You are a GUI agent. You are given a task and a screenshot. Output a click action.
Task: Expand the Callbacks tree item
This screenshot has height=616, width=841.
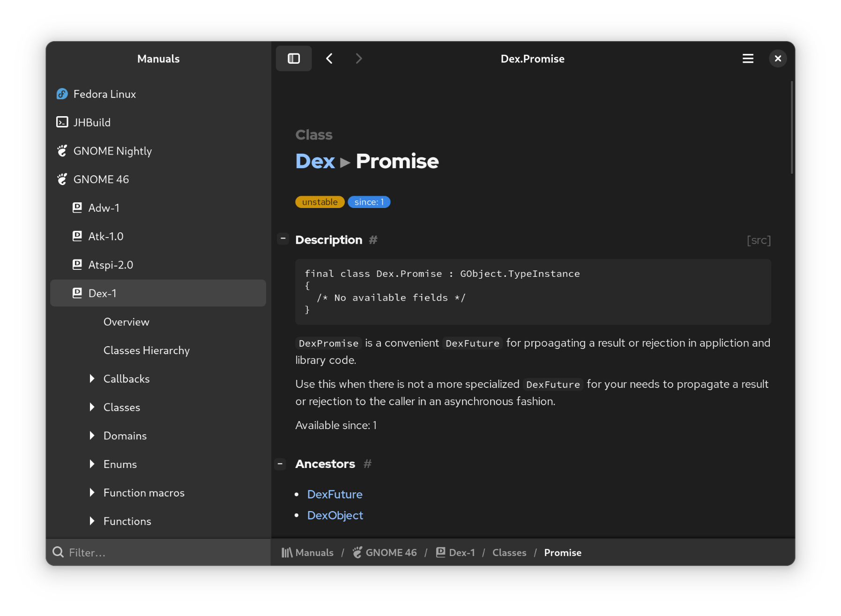(x=92, y=379)
